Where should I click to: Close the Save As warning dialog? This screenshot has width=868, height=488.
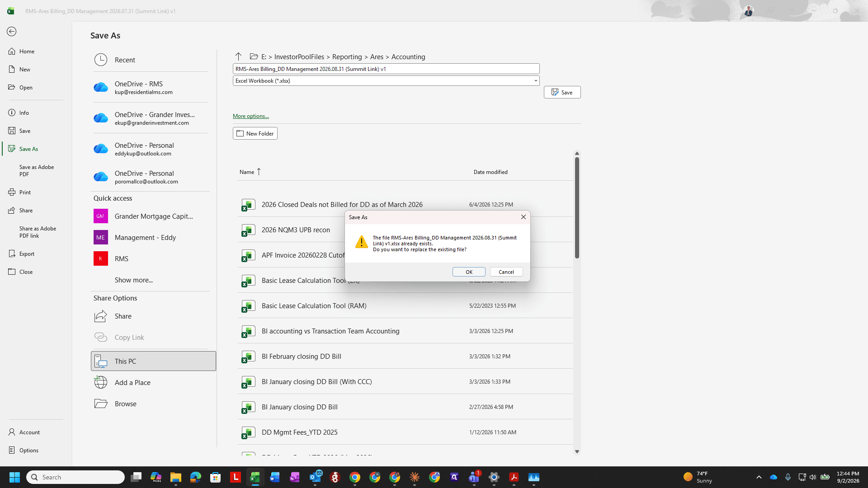click(523, 217)
